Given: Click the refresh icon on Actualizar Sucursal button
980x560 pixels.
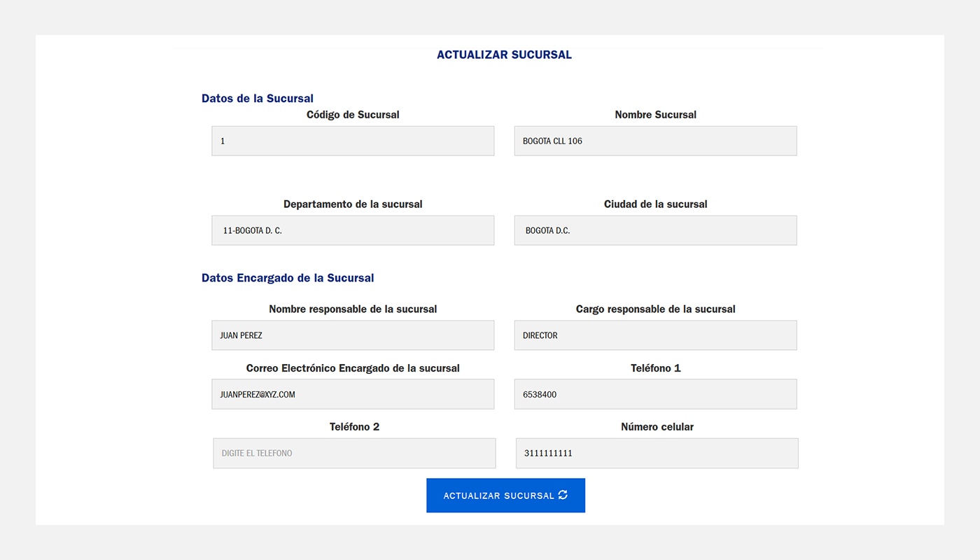Looking at the screenshot, I should [563, 495].
